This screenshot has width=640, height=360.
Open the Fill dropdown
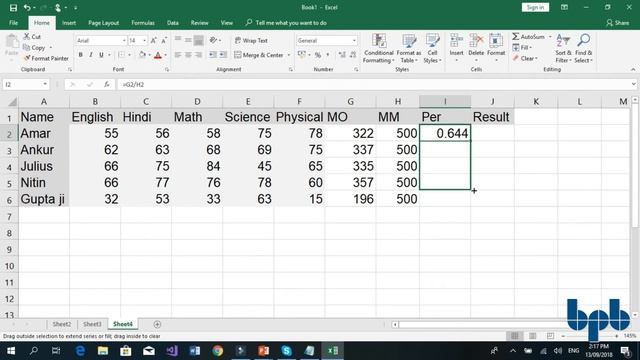point(522,47)
